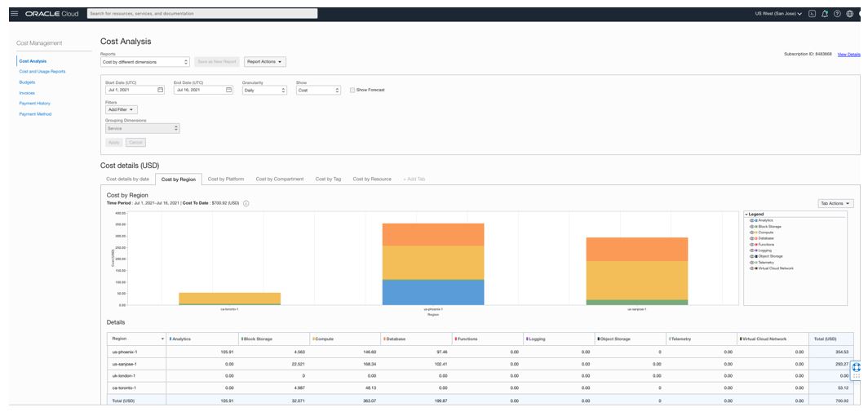Click the info icon beside Cost To Date
Viewport: 868px width, 412px height.
246,203
